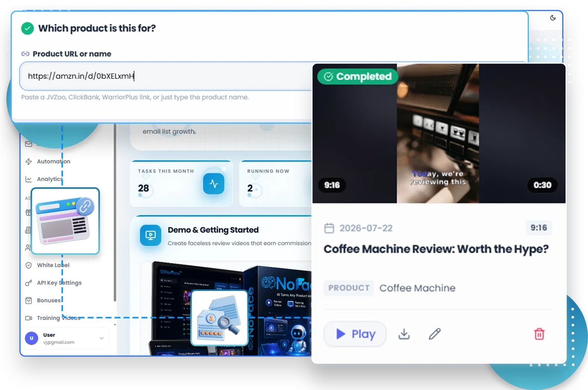588x390 pixels.
Task: Click the API Key icon
Action: point(28,283)
